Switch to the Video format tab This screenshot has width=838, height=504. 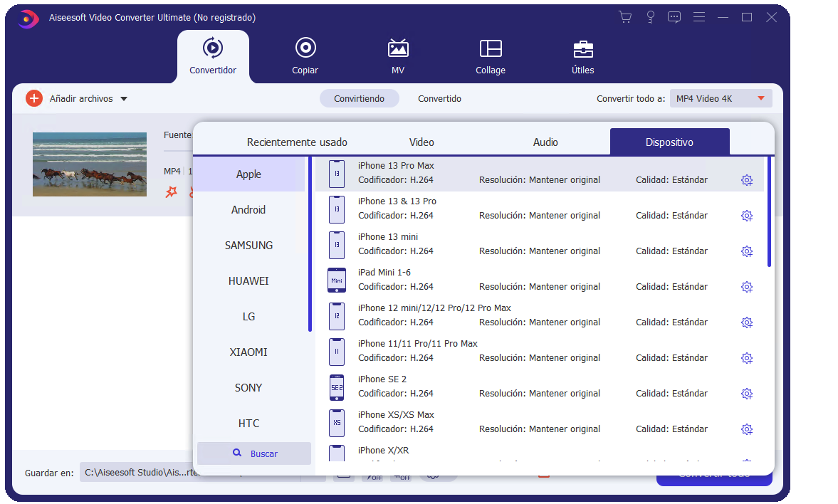(x=421, y=142)
